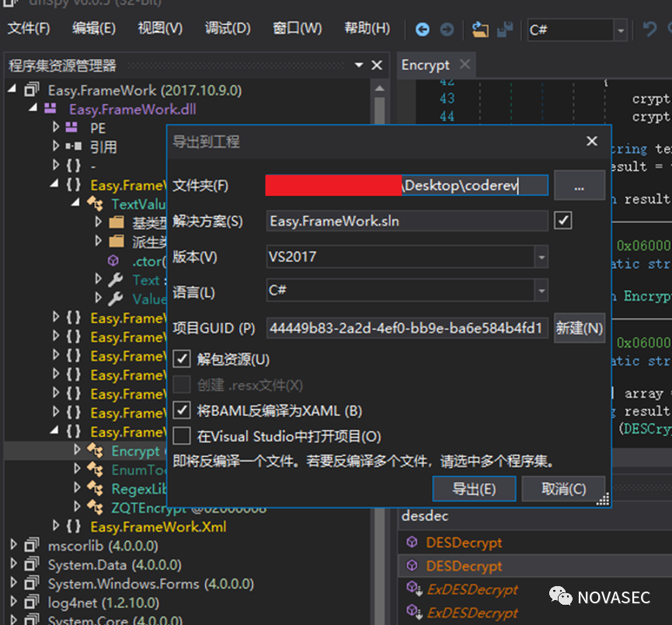Expand the PE node
This screenshot has height=625, width=672.
click(x=56, y=127)
